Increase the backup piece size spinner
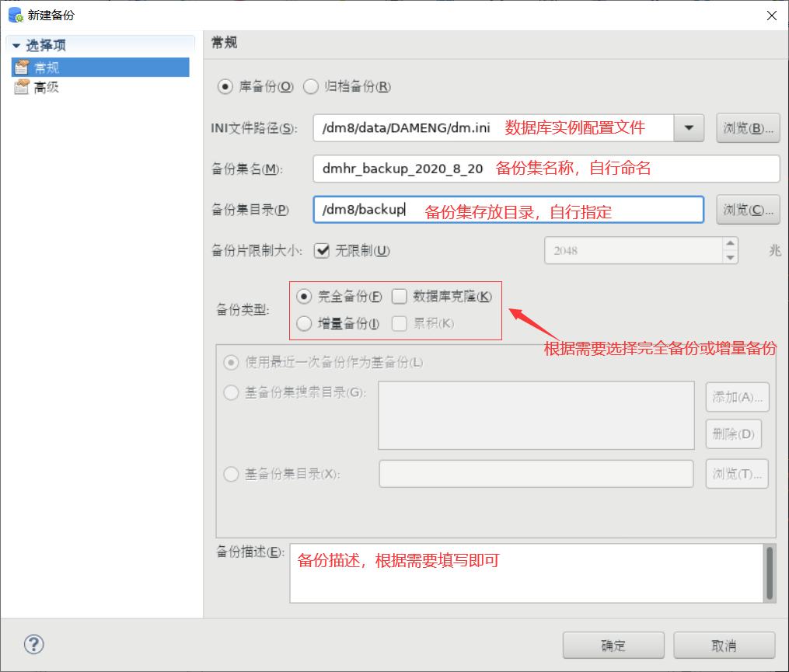 tap(730, 243)
